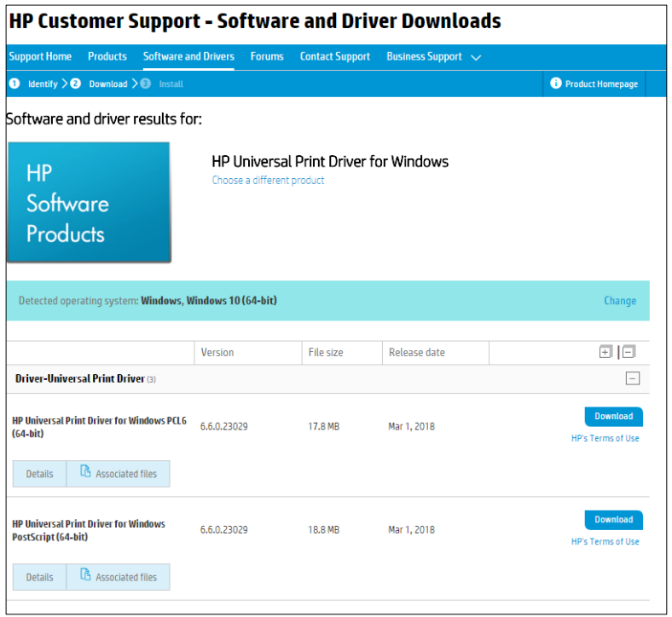The height and width of the screenshot is (617, 672).
Task: Choose a different product
Action: 269,181
